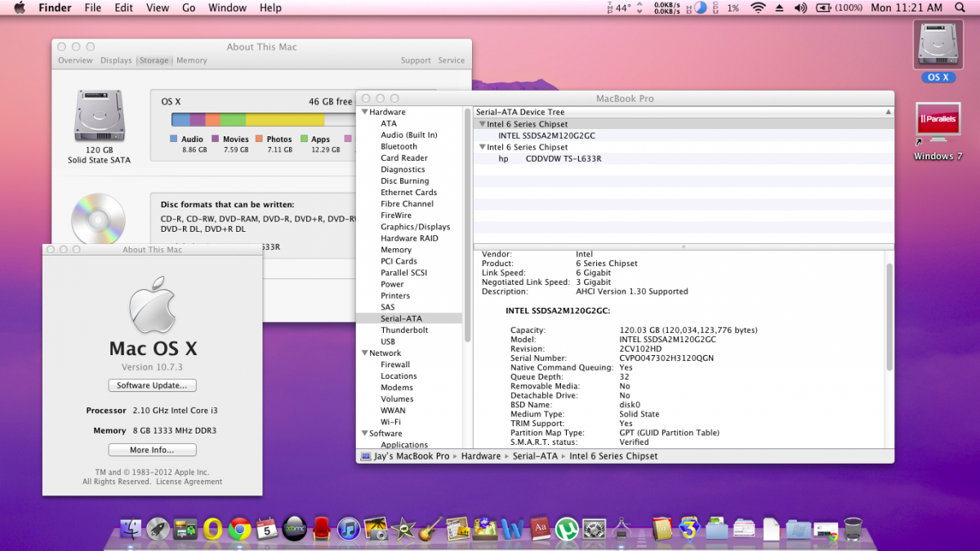980x551 pixels.
Task: Open the volume menu bar icon
Action: point(800,8)
